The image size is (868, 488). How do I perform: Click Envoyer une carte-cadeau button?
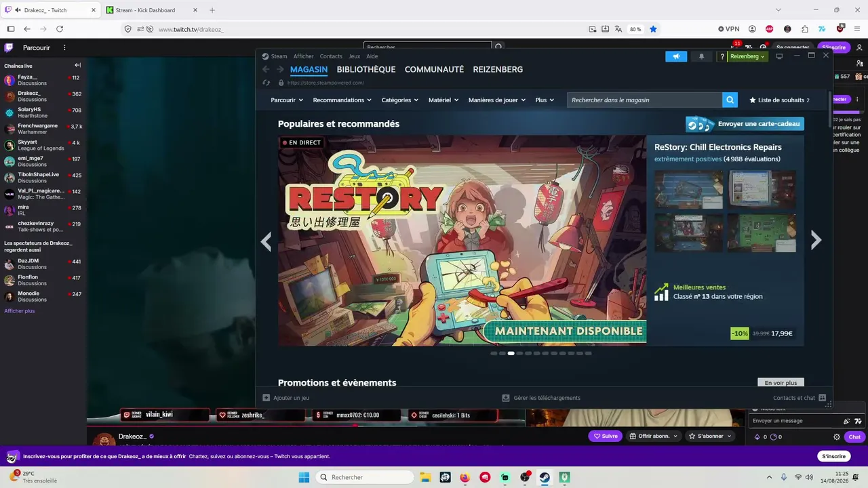pyautogui.click(x=745, y=124)
